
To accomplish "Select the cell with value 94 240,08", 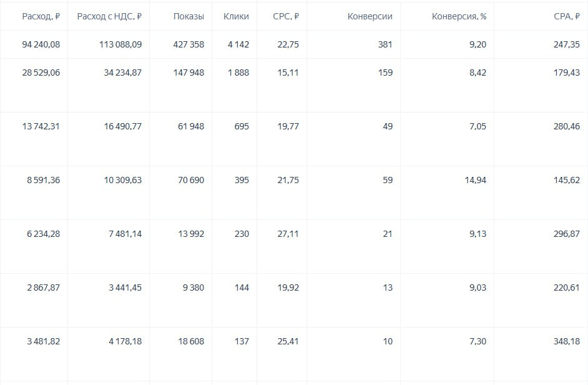I will [41, 44].
